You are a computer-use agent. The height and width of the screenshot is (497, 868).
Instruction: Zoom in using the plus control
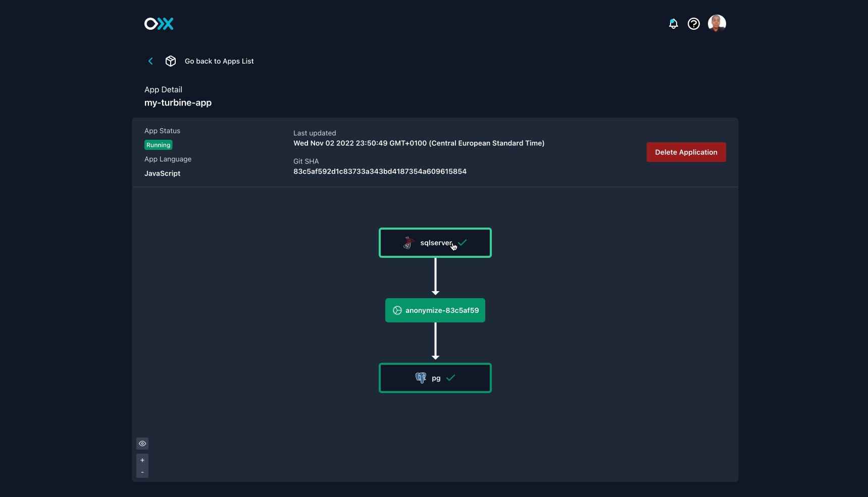pyautogui.click(x=142, y=460)
